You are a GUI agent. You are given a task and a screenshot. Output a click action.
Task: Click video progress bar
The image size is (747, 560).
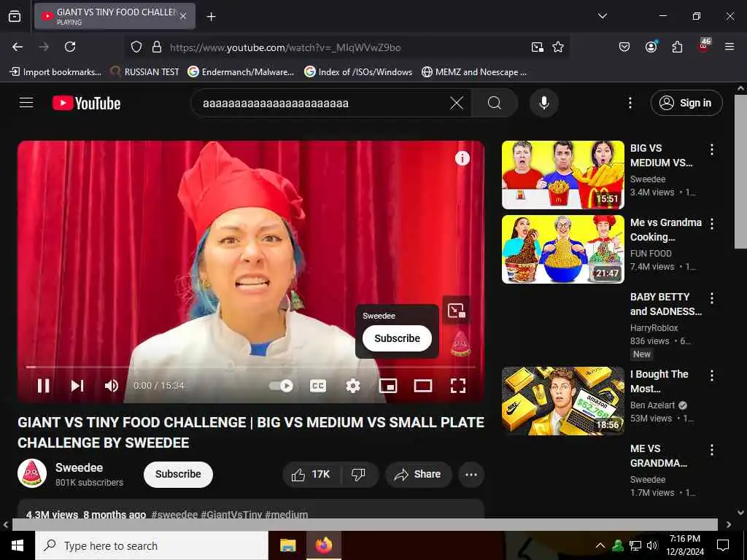(x=251, y=367)
